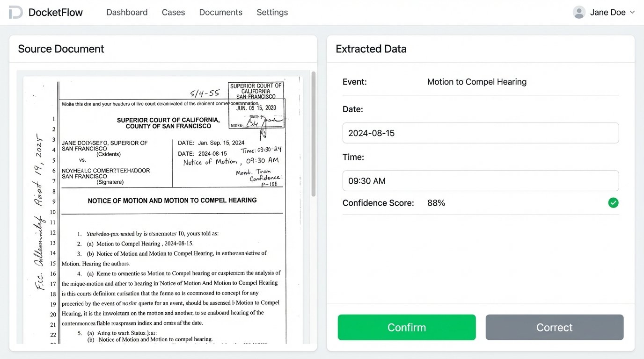Click the green checkmark beside Confidence Score
Image resolution: width=644 pixels, height=359 pixels.
[613, 202]
